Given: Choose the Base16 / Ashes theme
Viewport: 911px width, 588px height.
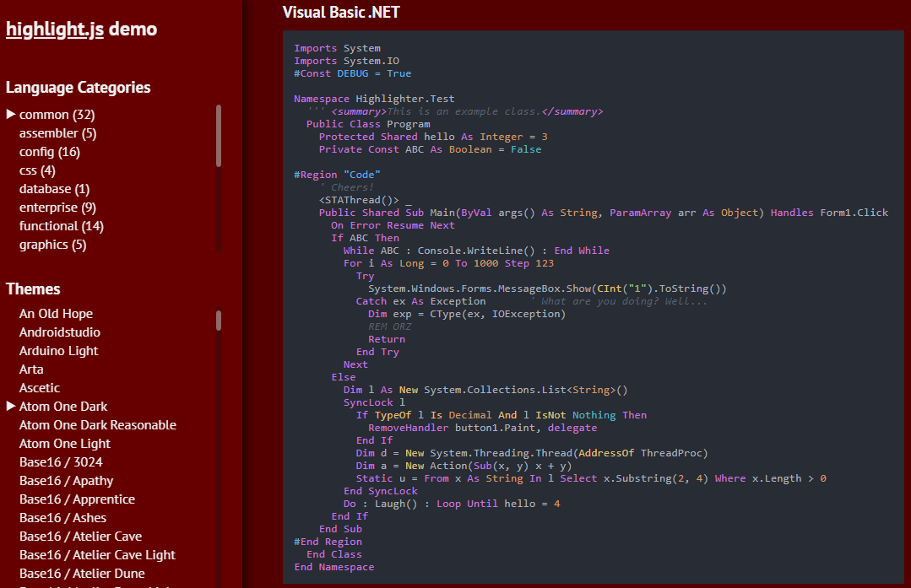Looking at the screenshot, I should click(62, 518).
